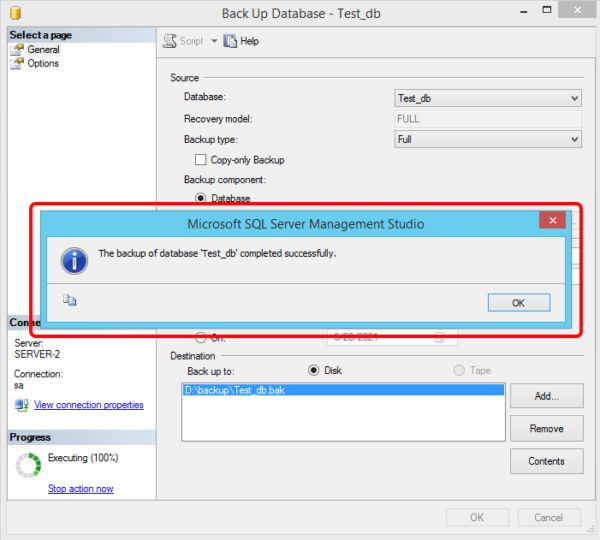
Task: Select Database backup component radio
Action: (x=201, y=198)
